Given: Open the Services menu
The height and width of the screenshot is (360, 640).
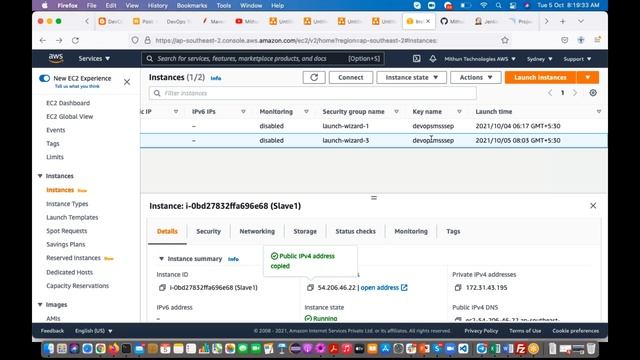Looking at the screenshot, I should click(x=94, y=59).
